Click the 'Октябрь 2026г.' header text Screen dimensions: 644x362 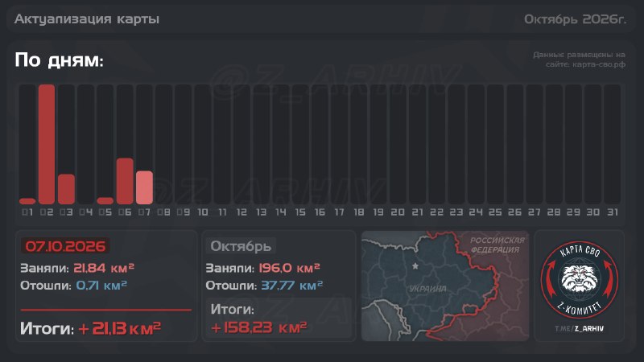pos(575,19)
